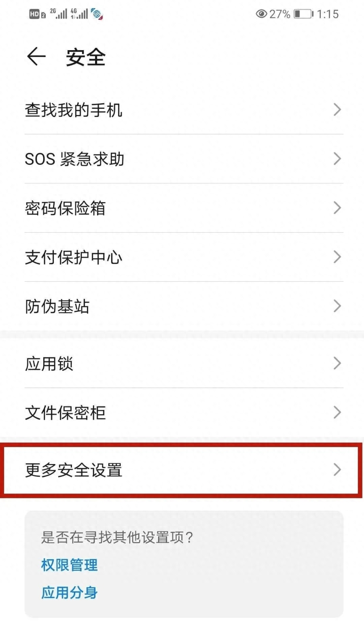Tap chevron next to 文件保密柜
This screenshot has width=364, height=632.
pos(337,412)
